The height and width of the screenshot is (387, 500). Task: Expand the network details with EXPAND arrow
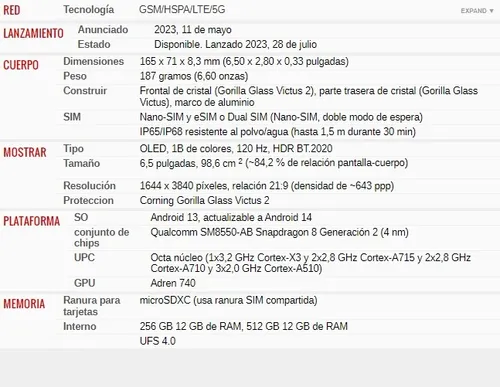point(477,11)
